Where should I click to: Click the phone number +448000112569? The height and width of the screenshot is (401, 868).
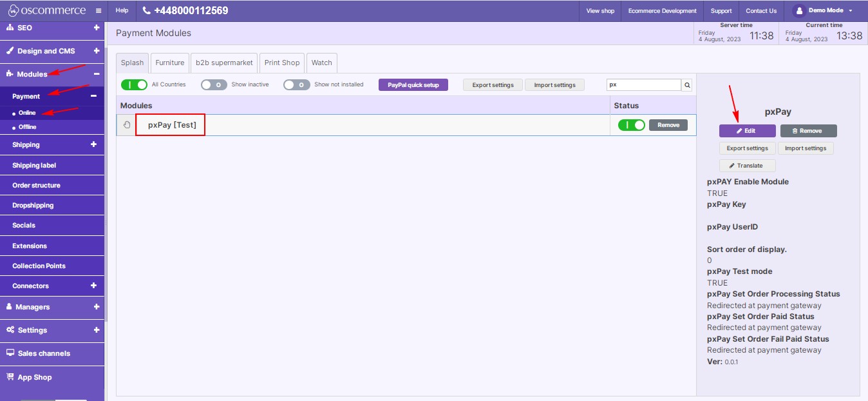coord(191,10)
